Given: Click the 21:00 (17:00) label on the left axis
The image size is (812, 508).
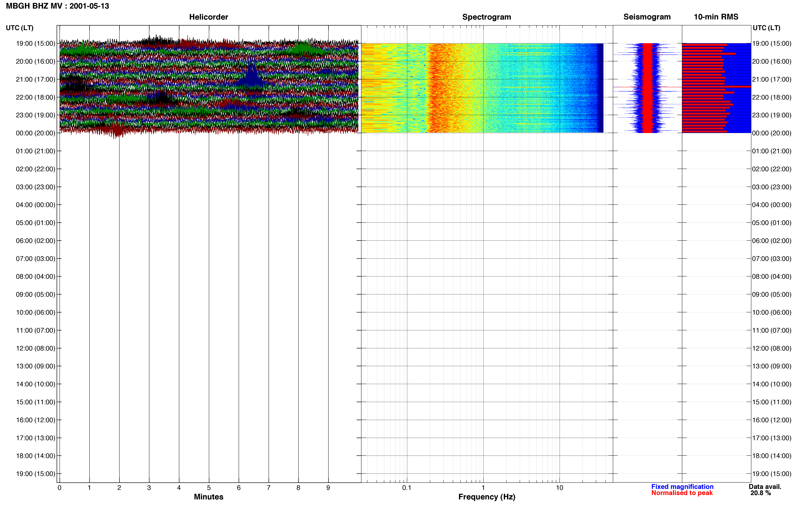Looking at the screenshot, I should click(36, 79).
